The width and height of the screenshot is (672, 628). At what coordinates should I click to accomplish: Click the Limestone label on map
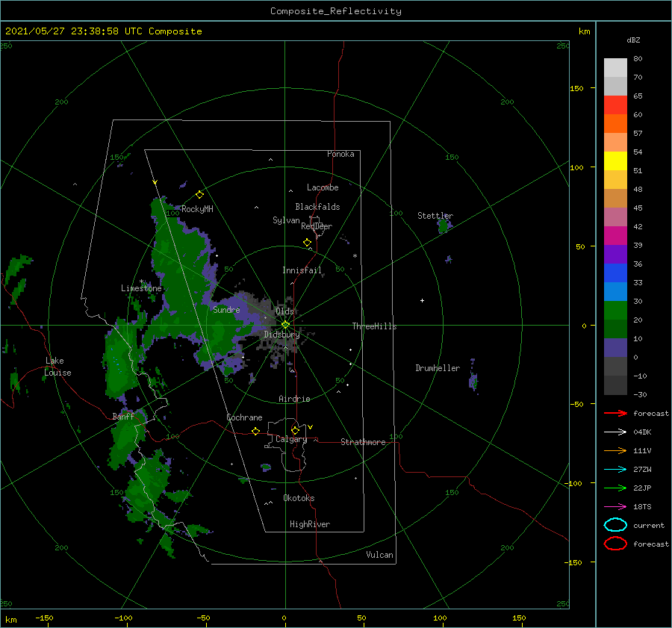[x=141, y=288]
